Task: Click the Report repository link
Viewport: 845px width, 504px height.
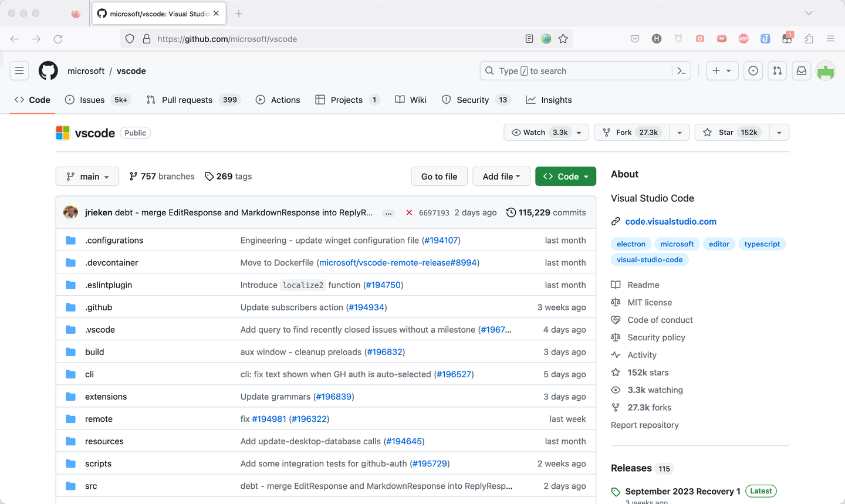Action: click(645, 425)
